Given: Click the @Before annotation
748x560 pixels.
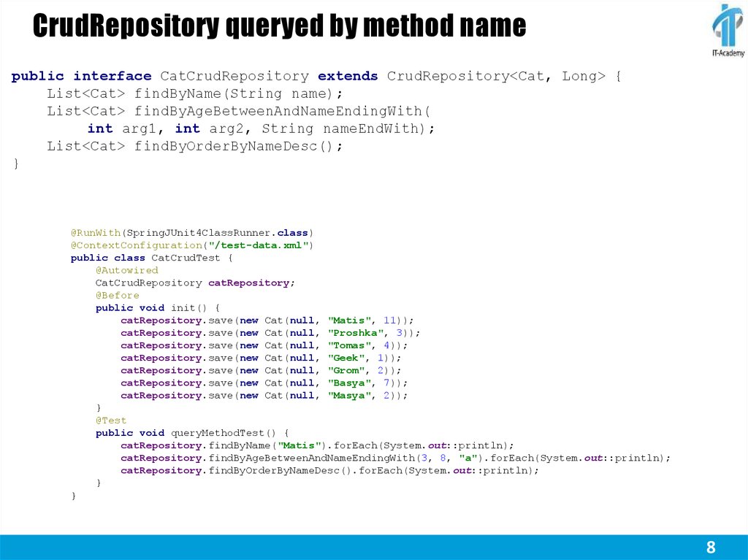Looking at the screenshot, I should [118, 295].
